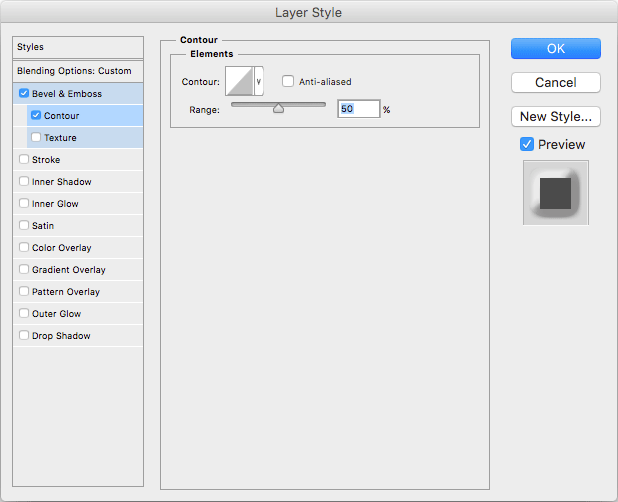The width and height of the screenshot is (618, 502).
Task: Click the style preview thumbnail
Action: [556, 193]
